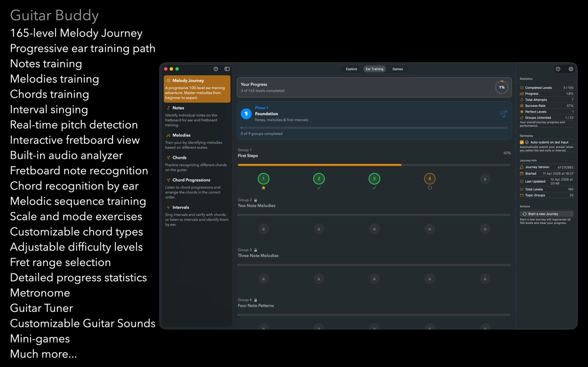588x367 pixels.
Task: Click the help icon beside settings gear
Action: click(x=558, y=69)
